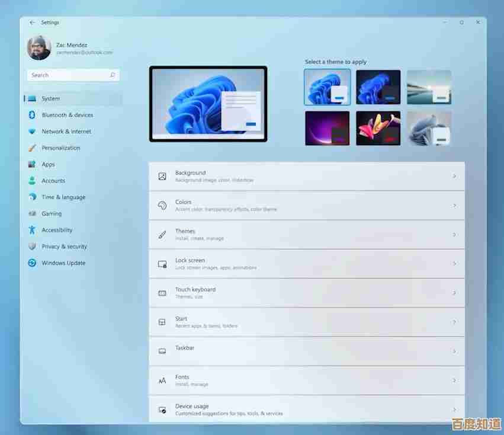This screenshot has height=435, width=504.
Task: Open Lock screen via its chevron arrow
Action: pos(454,264)
